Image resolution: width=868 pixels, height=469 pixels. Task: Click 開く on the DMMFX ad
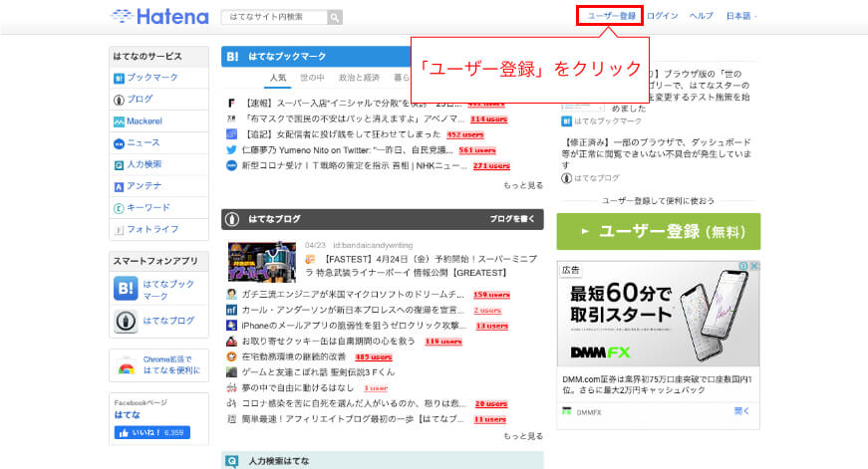coord(741,411)
